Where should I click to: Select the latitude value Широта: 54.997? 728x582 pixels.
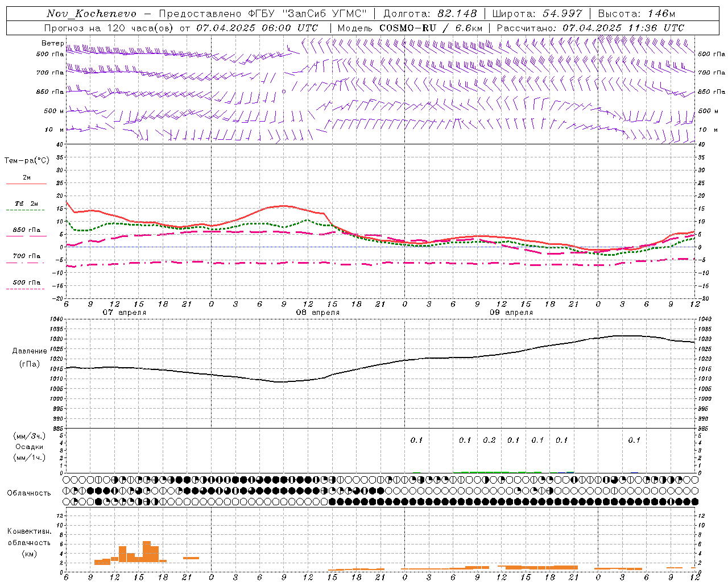point(537,14)
